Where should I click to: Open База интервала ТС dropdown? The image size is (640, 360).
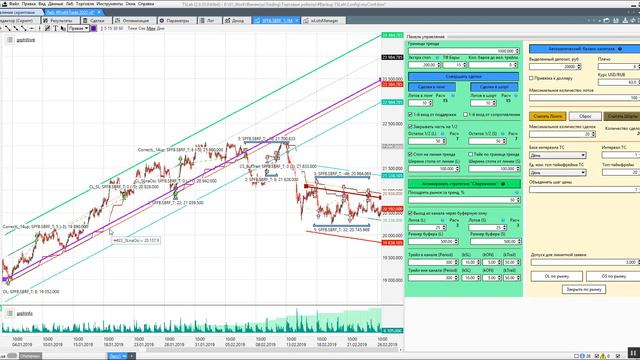tap(558, 155)
